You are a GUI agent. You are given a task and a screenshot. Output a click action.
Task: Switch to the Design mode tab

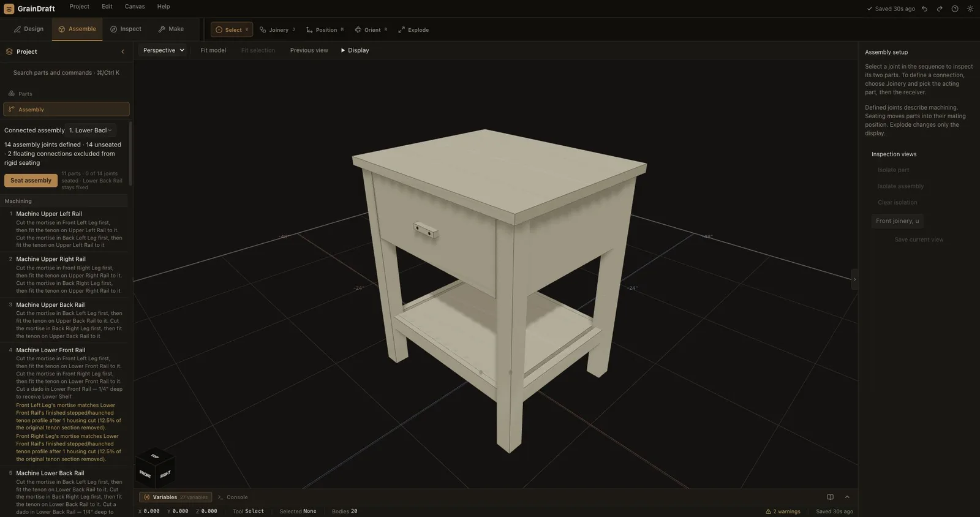click(29, 29)
